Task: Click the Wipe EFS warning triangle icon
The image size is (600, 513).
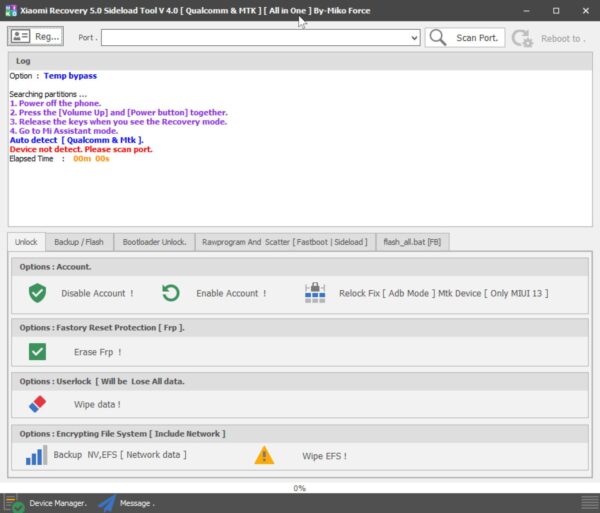Action: click(x=264, y=456)
